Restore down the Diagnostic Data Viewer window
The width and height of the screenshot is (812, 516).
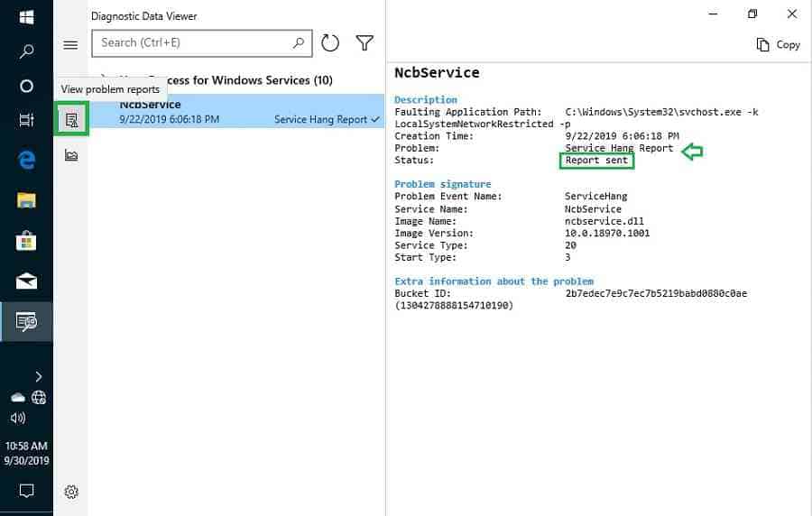[x=752, y=14]
